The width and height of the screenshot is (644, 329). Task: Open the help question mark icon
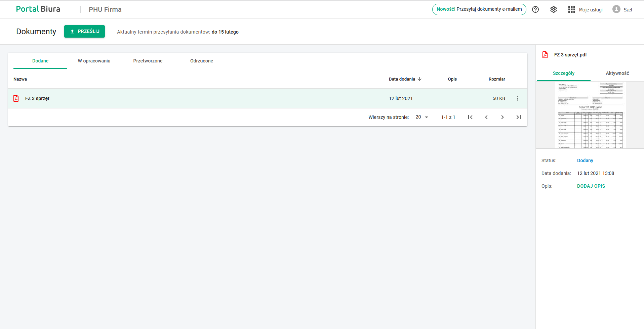click(x=535, y=9)
